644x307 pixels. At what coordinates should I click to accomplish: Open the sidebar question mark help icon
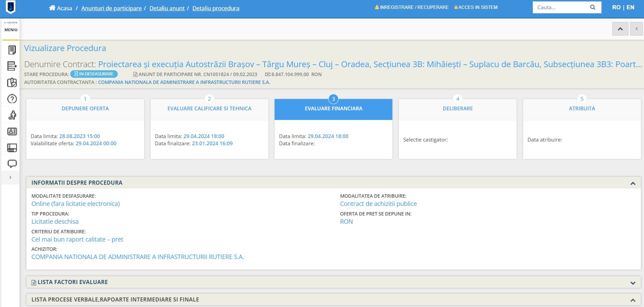point(12,99)
